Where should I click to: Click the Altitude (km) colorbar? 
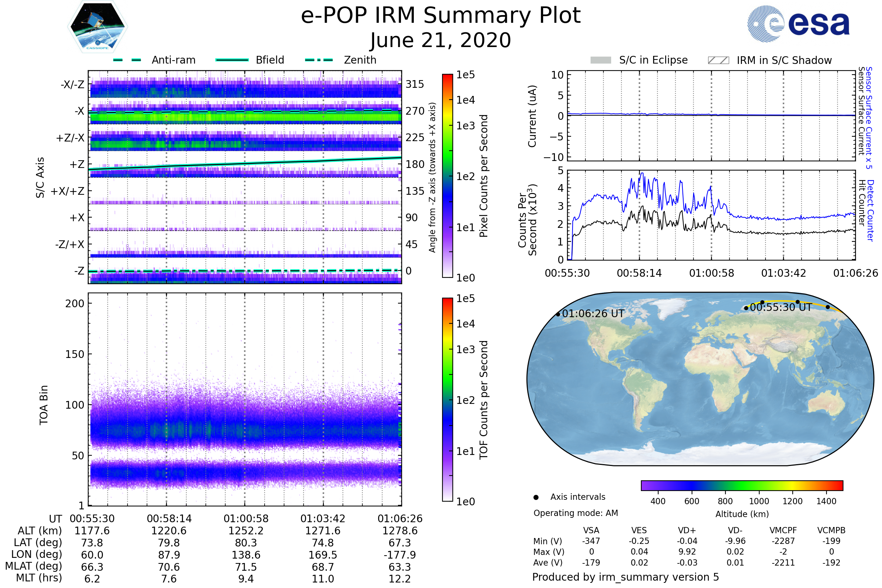tap(742, 485)
